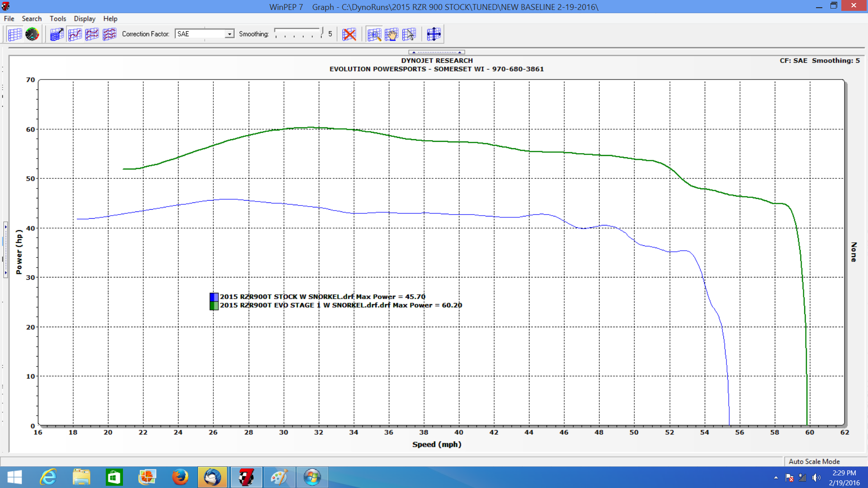Open the gauge display view
The height and width of the screenshot is (488, 868).
(32, 34)
